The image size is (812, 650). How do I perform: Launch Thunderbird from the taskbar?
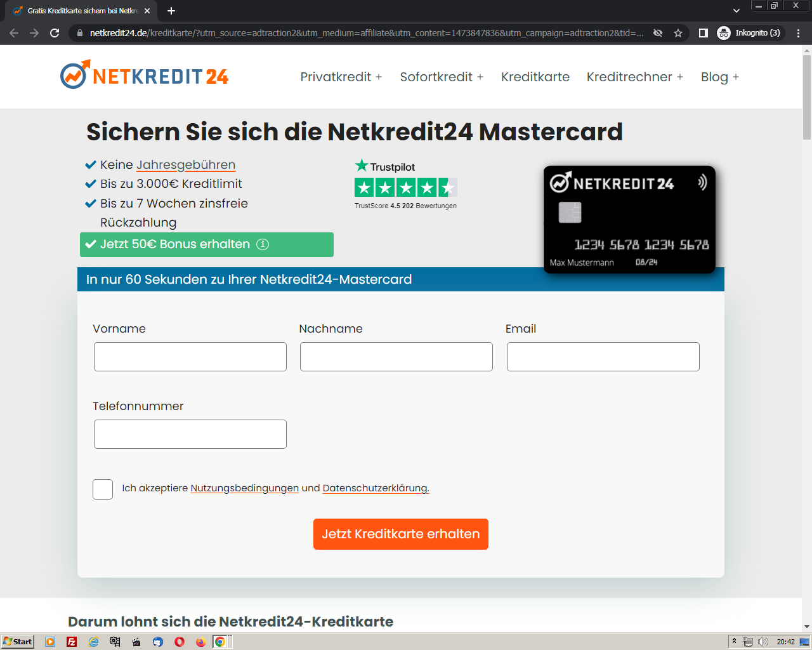pyautogui.click(x=158, y=642)
